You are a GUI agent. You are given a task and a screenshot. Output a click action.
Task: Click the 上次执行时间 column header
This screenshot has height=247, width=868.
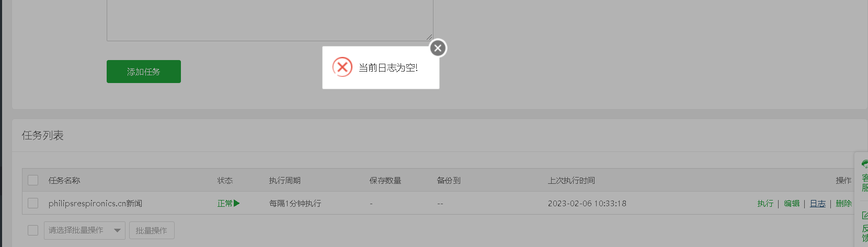click(x=572, y=181)
